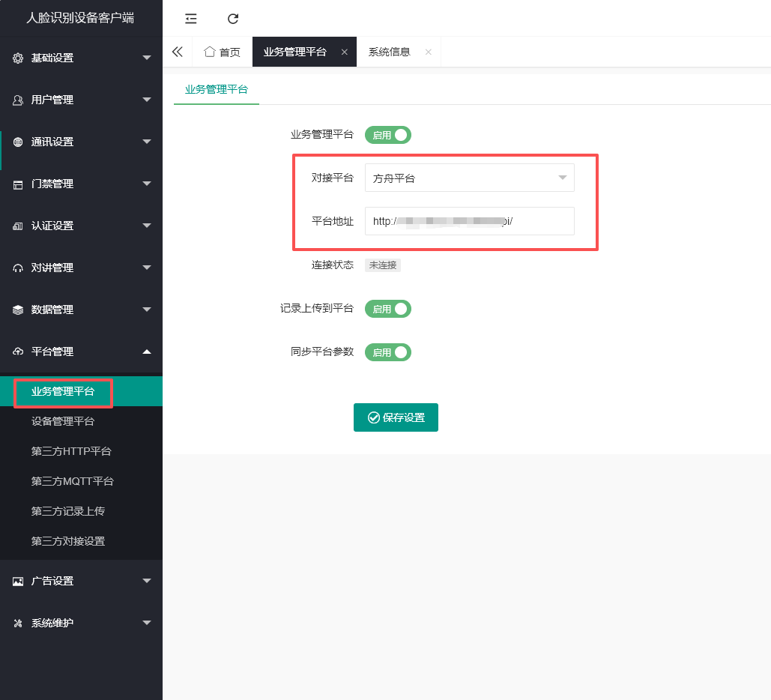Click the gear icon beside 基础设置
Screen dimensions: 771x700
coord(18,58)
